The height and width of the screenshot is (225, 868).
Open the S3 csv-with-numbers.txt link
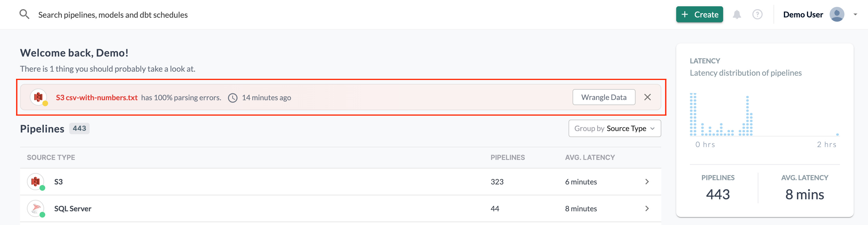pos(97,98)
